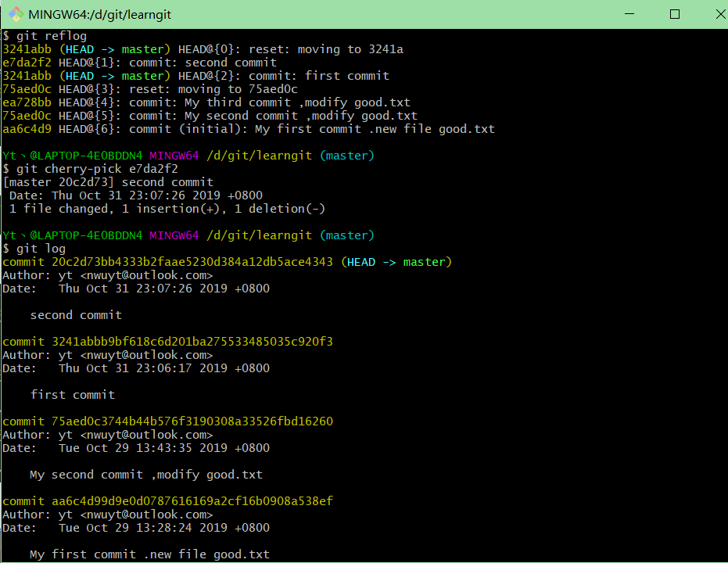Click the [master 20c2d73] result line
Image resolution: width=728 pixels, height=563 pixels.
[108, 182]
